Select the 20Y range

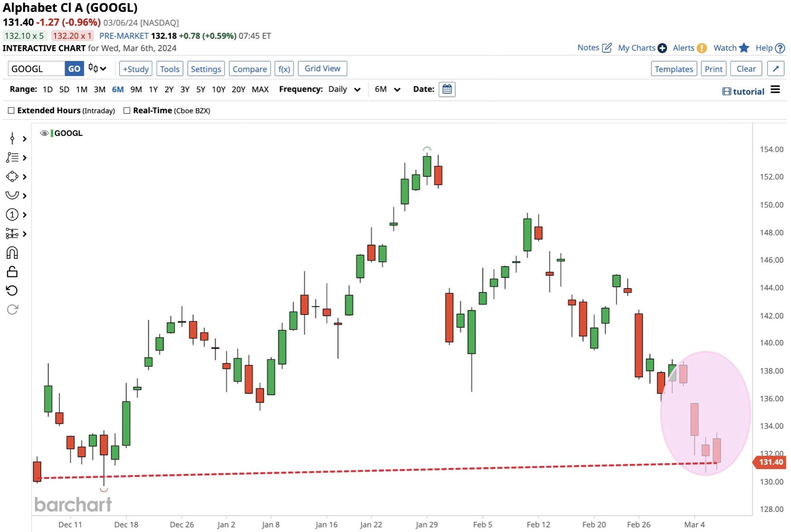pos(239,89)
